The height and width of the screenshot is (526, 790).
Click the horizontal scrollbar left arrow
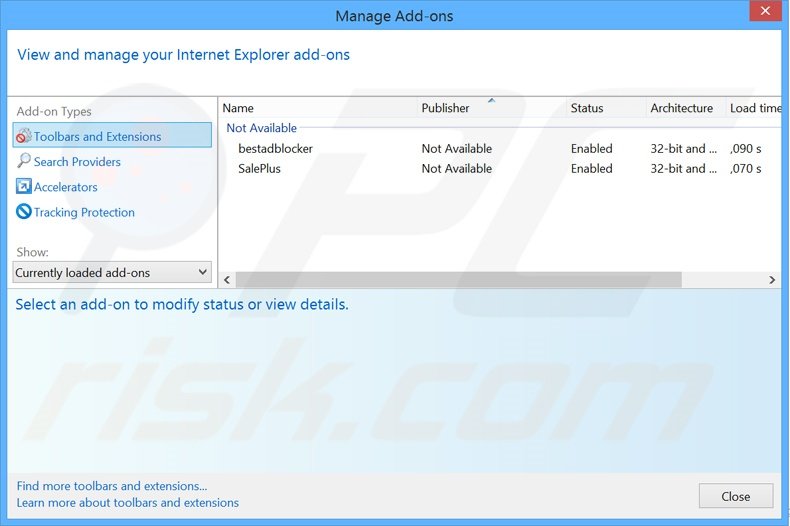tap(227, 280)
